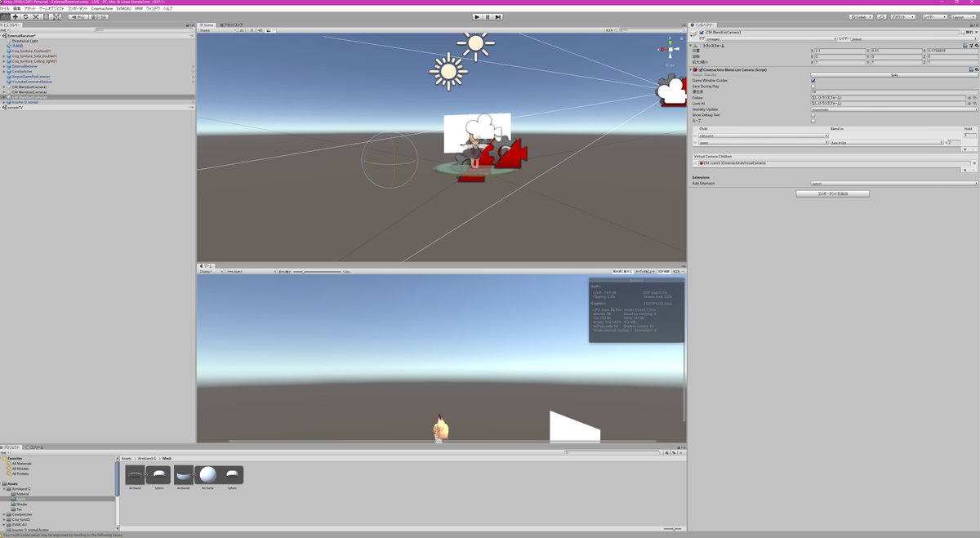Open the コンポーネント menu
This screenshot has height=538, width=980.
[x=78, y=8]
